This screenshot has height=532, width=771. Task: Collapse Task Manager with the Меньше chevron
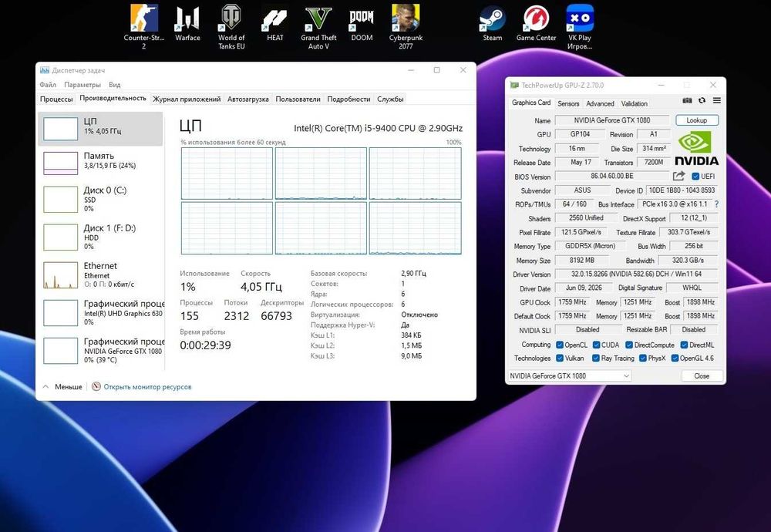45,386
